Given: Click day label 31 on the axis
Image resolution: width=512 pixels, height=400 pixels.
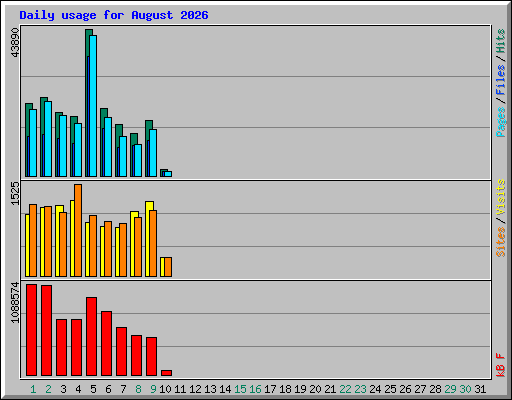Looking at the screenshot, I should pyautogui.click(x=480, y=389).
